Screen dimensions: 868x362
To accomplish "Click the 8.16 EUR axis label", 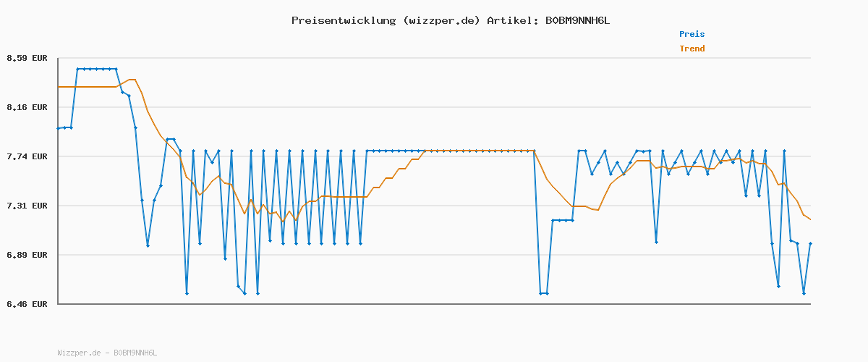I will pos(27,107).
